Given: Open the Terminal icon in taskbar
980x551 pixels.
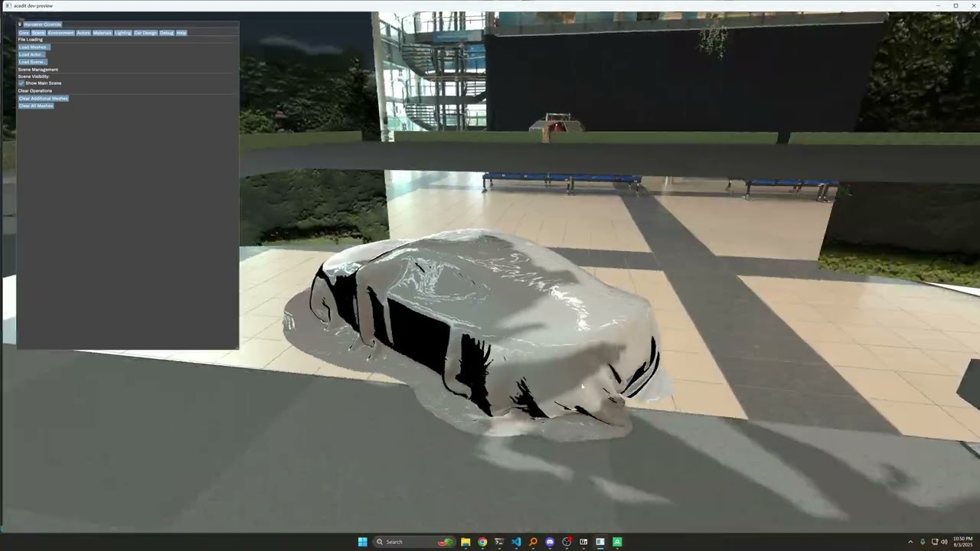Looking at the screenshot, I should point(499,542).
